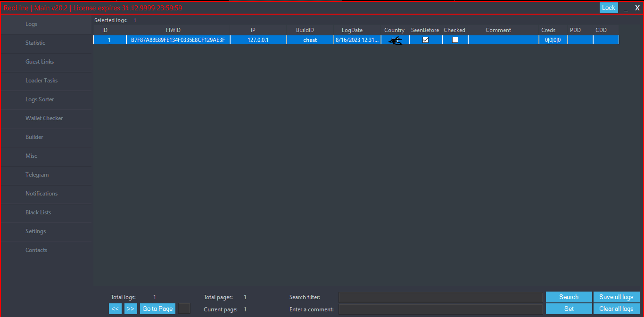
Task: Open Settings in the sidebar
Action: [x=46, y=231]
